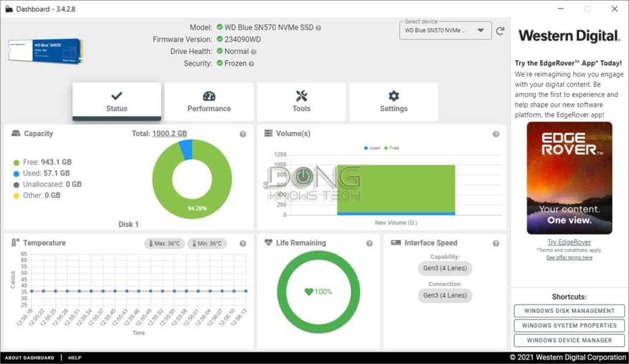Image resolution: width=629 pixels, height=364 pixels.
Task: Click the Security green checkmark
Action: [x=219, y=63]
